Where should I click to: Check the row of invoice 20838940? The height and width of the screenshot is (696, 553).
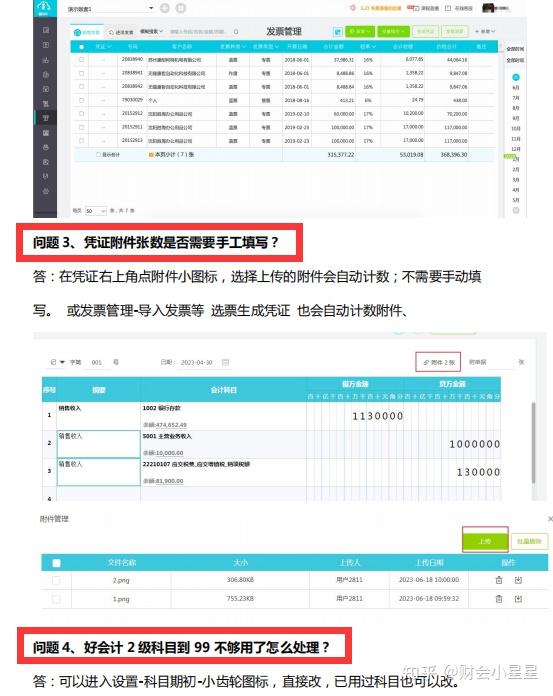point(81,59)
